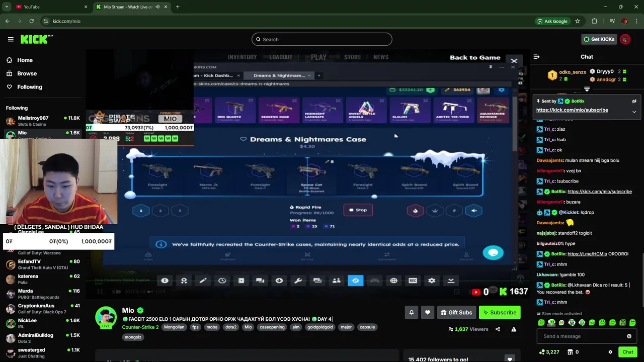Viewport: 644px width, 362px height.
Task: Open browser three-dot menu
Action: (x=636, y=21)
